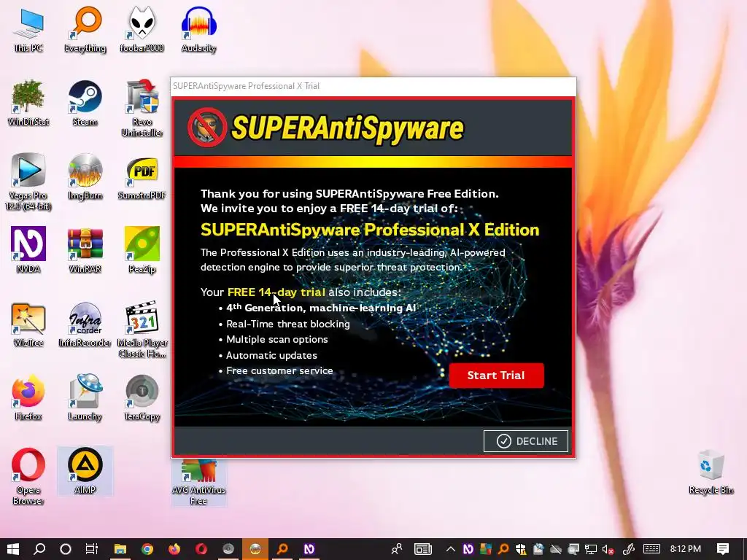The image size is (747, 560).
Task: Open taskbar Search
Action: click(x=39, y=549)
